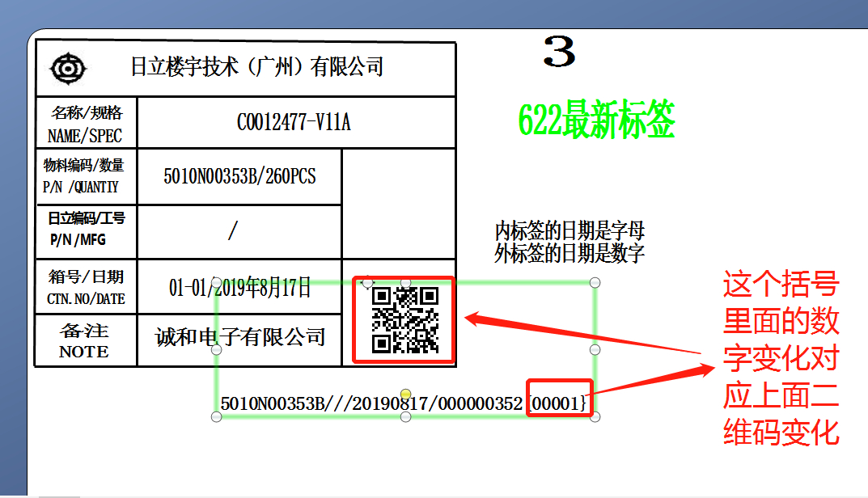Image resolution: width=868 pixels, height=498 pixels.
Task: Click the yellow adjustment handle of the text box
Action: coord(406,394)
